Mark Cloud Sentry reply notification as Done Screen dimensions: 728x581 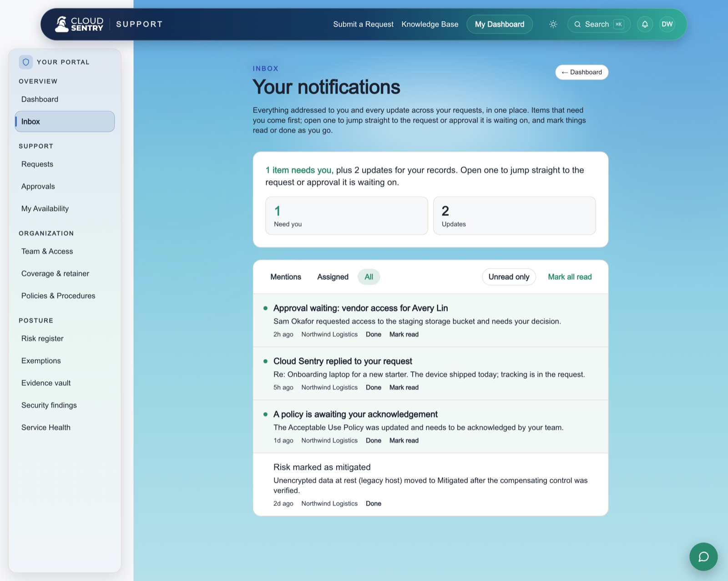point(374,388)
